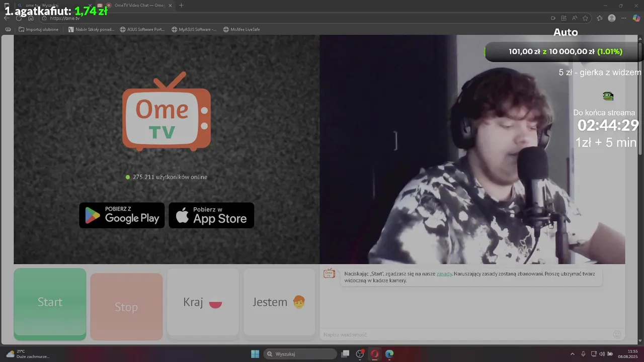
Task: Open the Favorites list icon
Action: [600, 18]
